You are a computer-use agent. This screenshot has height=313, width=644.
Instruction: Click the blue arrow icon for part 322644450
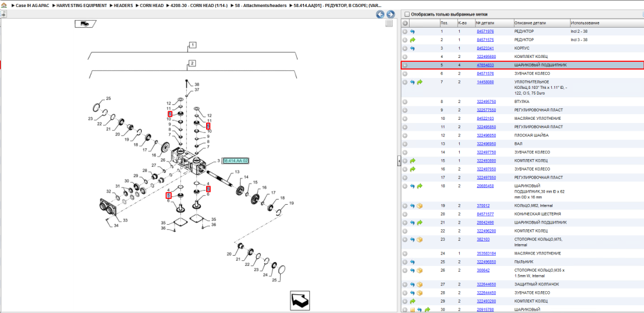413,293
